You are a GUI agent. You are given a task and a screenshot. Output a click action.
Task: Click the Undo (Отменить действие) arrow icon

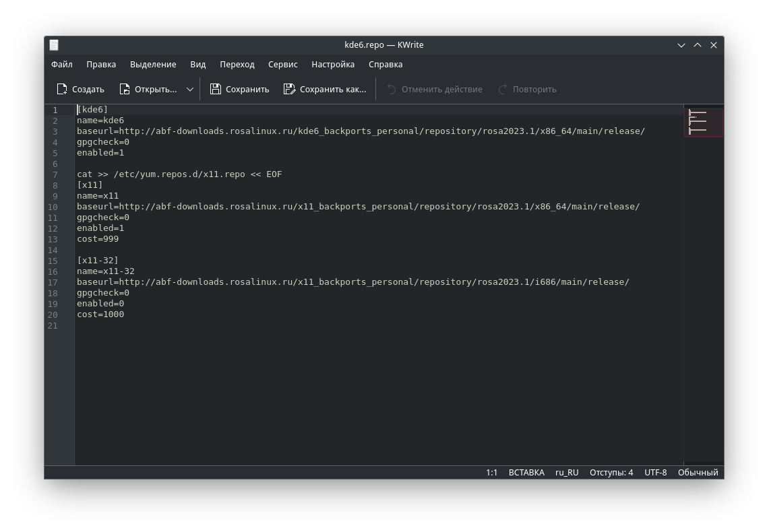pos(392,89)
